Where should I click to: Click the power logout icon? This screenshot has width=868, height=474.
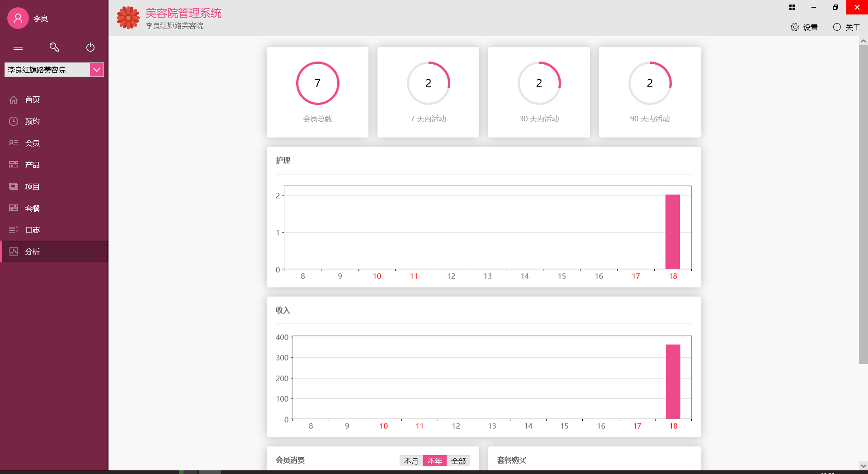point(90,47)
